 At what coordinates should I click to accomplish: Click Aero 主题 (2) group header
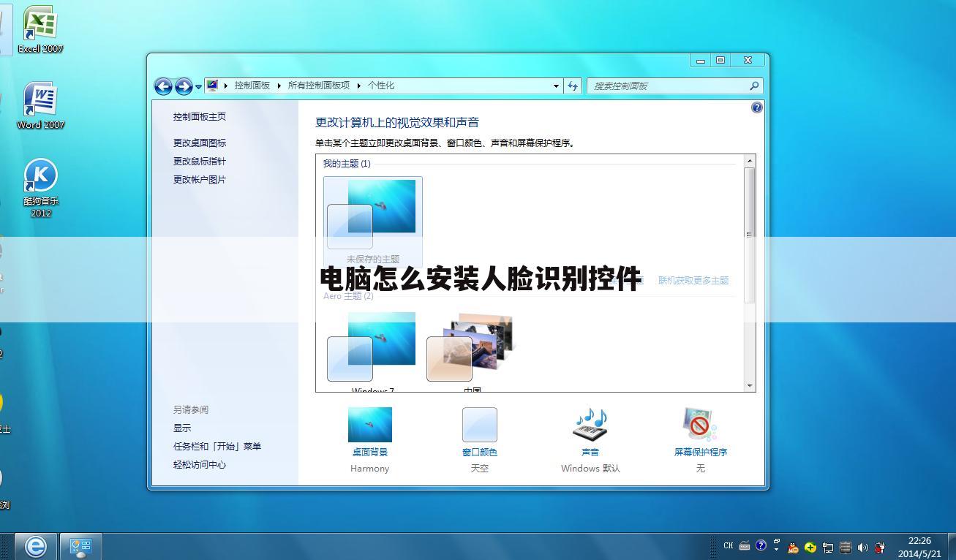point(348,295)
